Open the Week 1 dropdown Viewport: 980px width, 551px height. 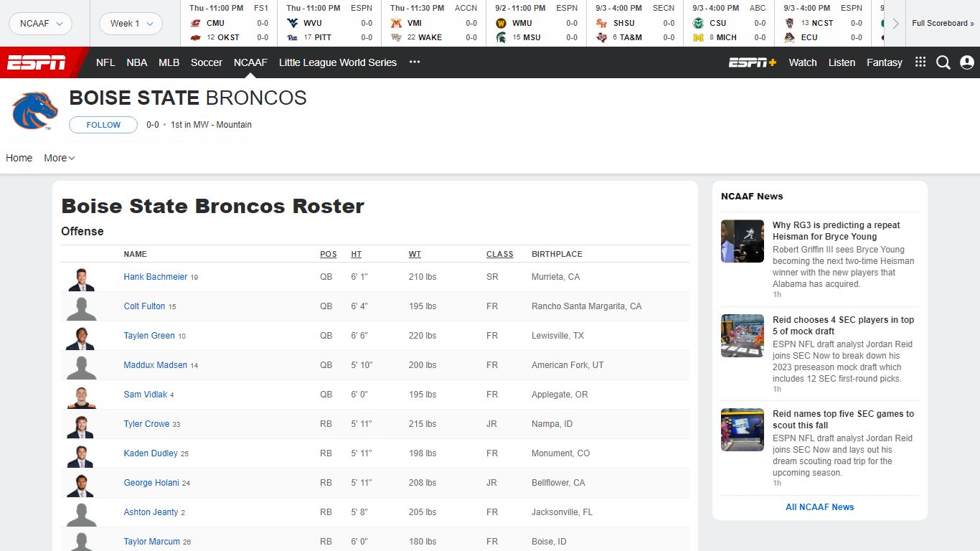tap(131, 24)
